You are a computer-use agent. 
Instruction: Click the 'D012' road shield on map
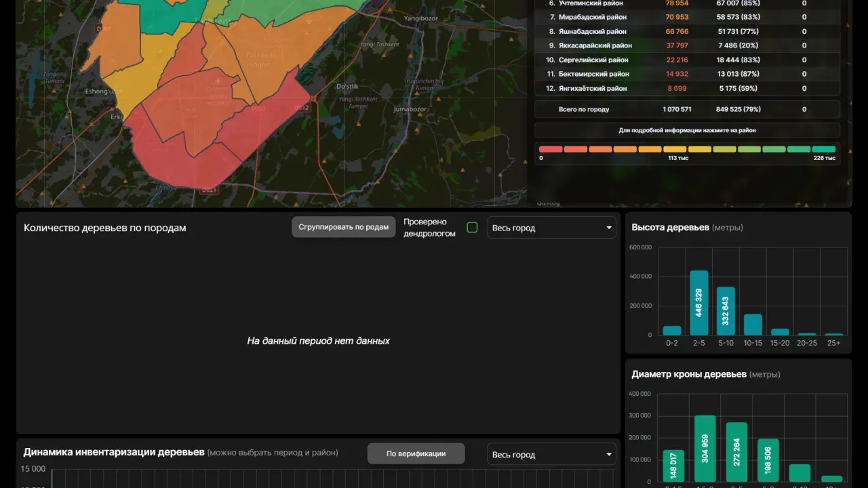pos(302,108)
